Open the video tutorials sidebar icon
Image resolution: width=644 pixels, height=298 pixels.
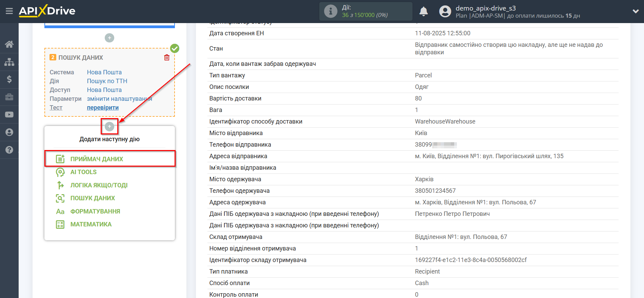(9, 115)
